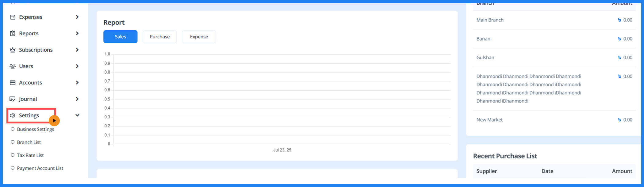Switch to the Purchase report tab

coord(159,37)
